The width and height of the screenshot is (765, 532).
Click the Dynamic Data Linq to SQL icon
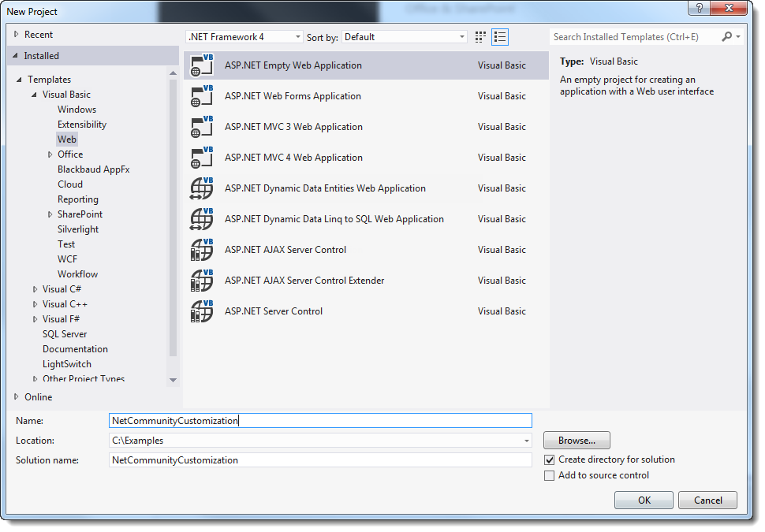point(201,219)
